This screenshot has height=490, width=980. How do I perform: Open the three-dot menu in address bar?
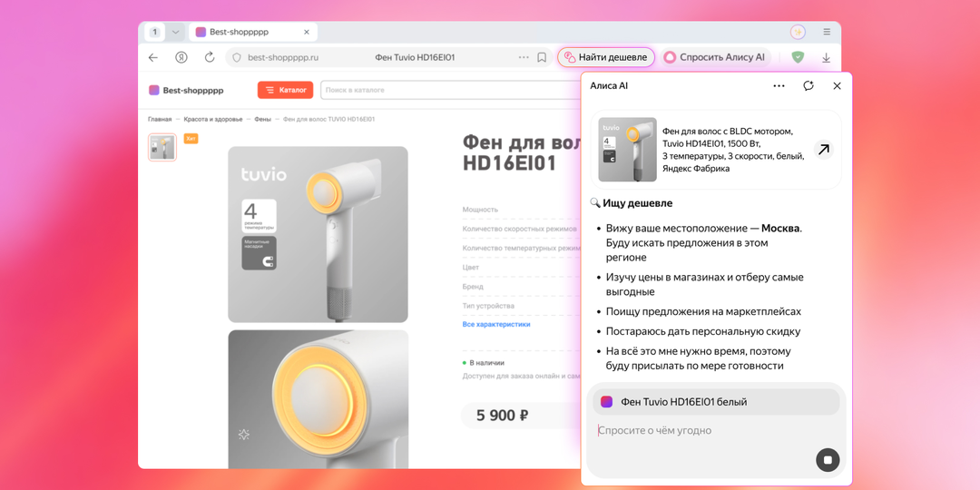point(524,57)
